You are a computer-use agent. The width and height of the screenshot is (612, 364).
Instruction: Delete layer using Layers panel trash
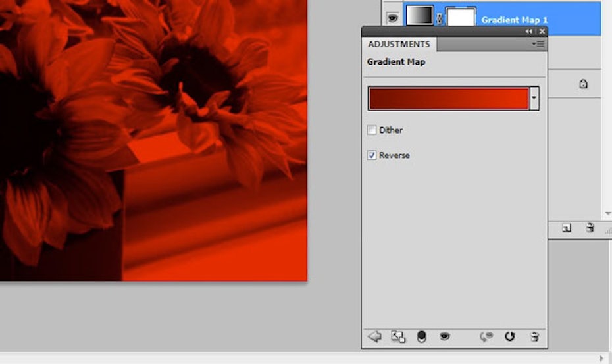coord(590,227)
